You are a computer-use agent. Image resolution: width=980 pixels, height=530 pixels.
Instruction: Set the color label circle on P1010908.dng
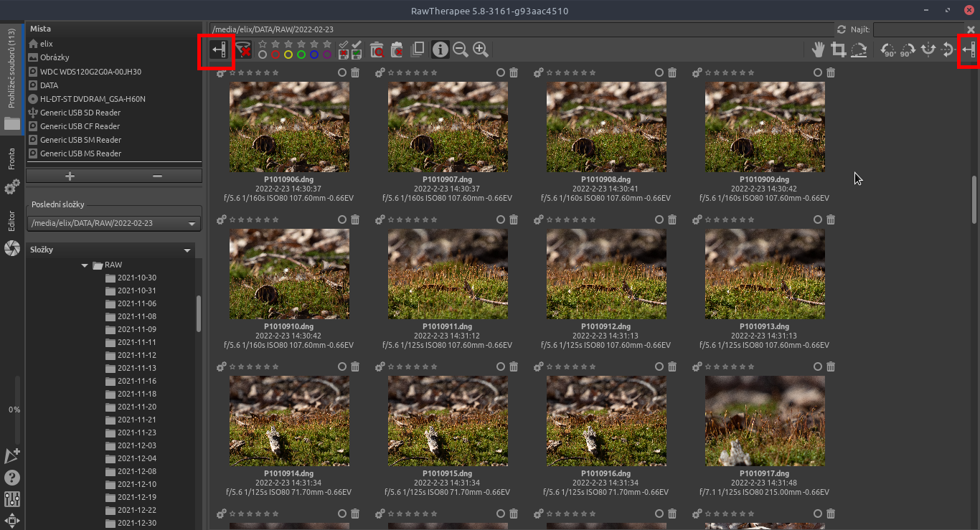click(x=659, y=72)
